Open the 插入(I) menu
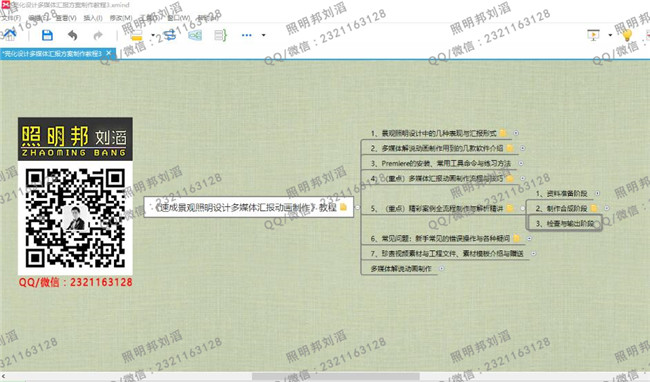 click(x=93, y=18)
